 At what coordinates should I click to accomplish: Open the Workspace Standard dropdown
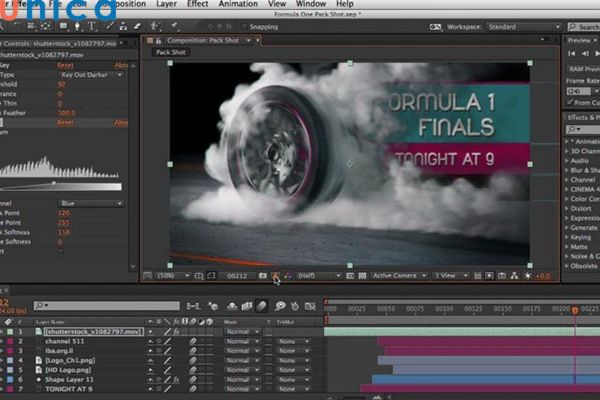[524, 27]
